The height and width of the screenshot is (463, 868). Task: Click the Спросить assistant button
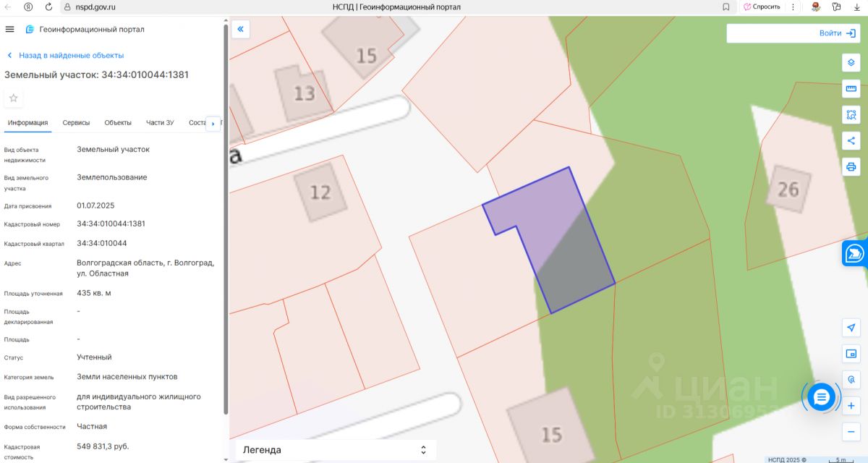[x=762, y=7]
